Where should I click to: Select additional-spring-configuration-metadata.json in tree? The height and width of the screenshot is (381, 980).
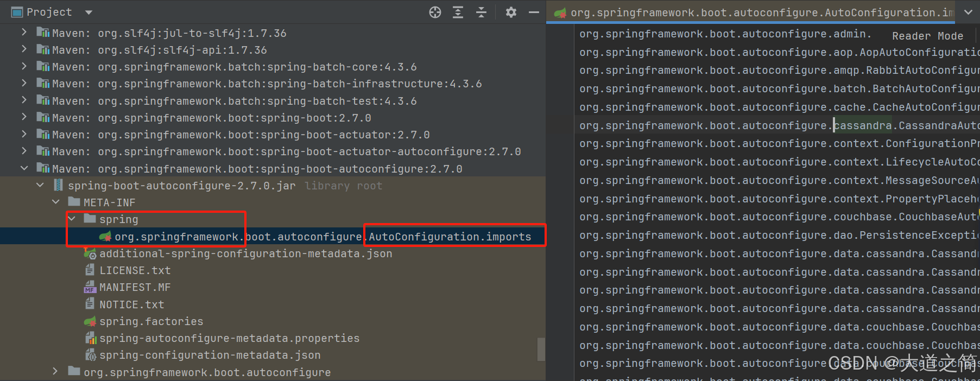point(245,253)
